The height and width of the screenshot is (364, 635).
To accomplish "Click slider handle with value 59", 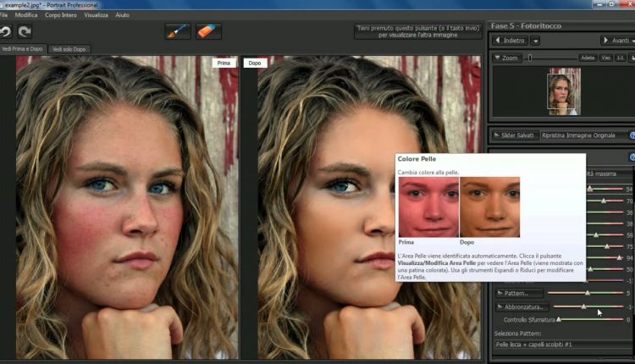I will (x=596, y=234).
